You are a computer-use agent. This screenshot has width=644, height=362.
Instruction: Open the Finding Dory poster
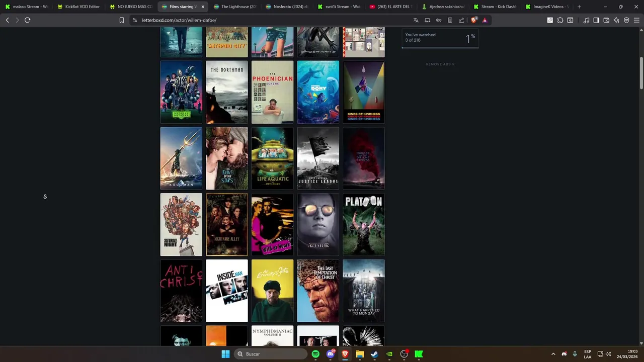318,92
